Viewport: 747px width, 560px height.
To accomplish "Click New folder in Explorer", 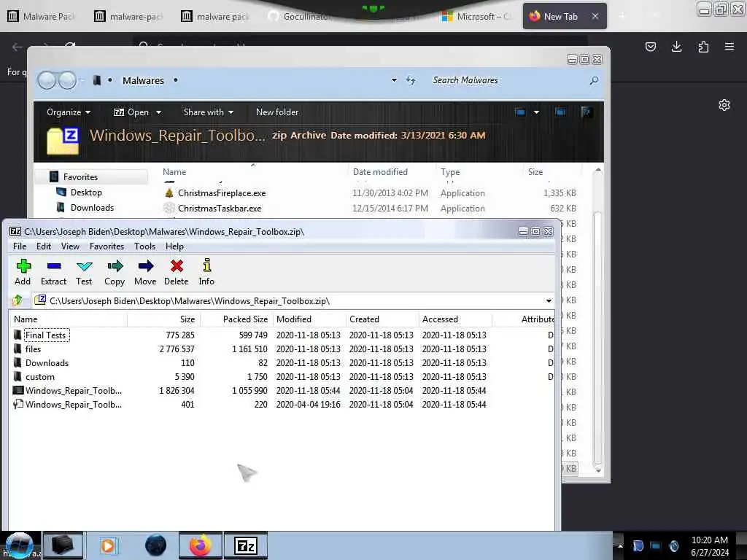I will pyautogui.click(x=276, y=112).
